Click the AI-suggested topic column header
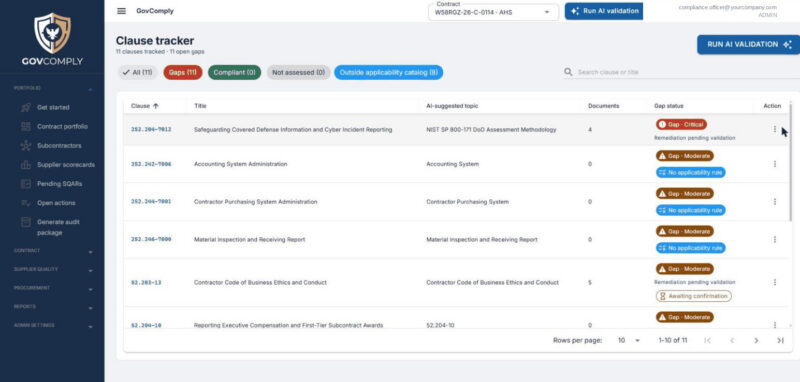 pos(452,106)
